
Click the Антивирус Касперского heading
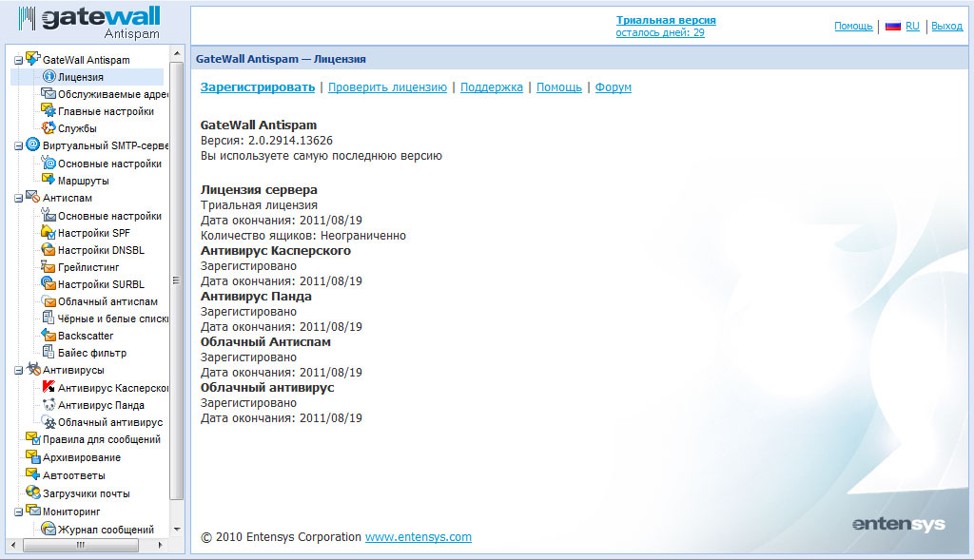tap(276, 251)
